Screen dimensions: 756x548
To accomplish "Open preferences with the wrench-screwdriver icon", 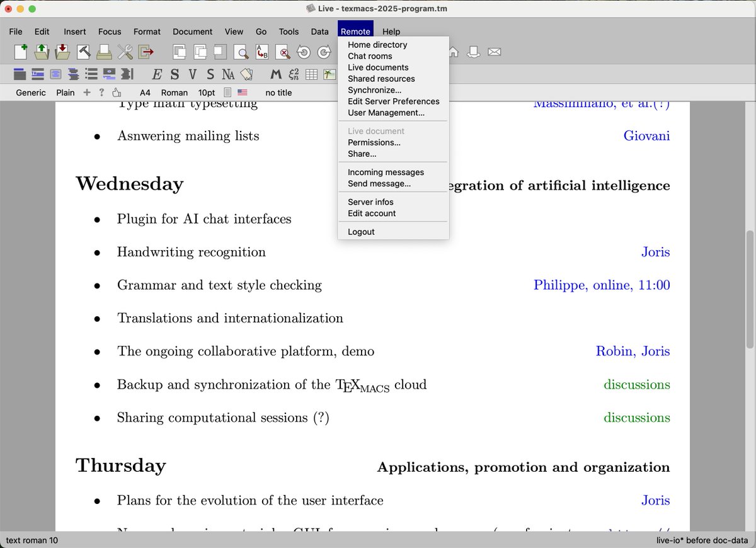I will (125, 52).
